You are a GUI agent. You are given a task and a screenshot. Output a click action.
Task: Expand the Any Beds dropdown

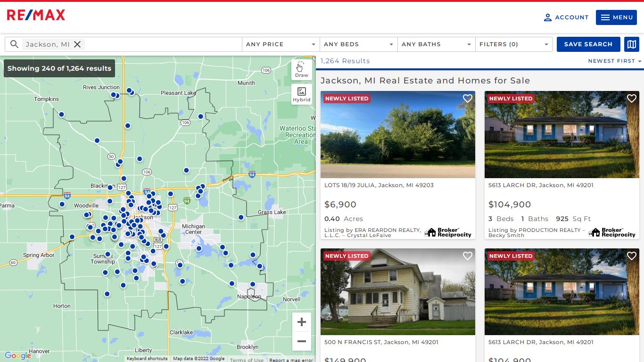tap(359, 44)
